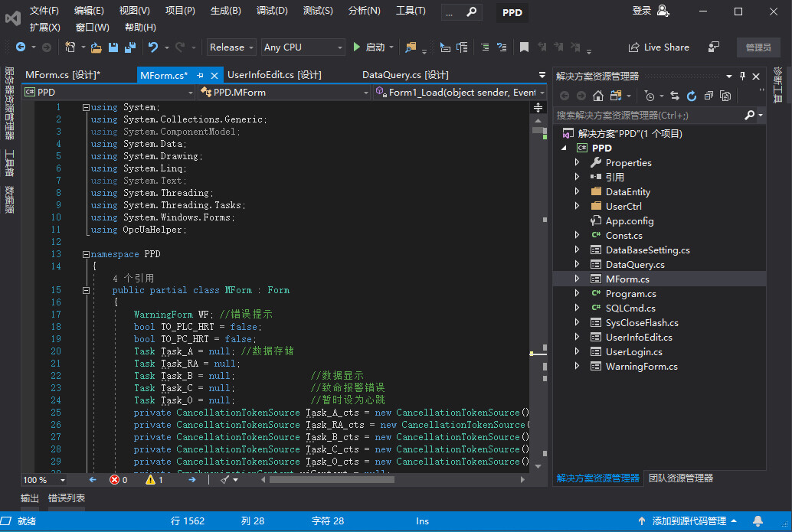This screenshot has height=532, width=792.
Task: Click the Home icon in Solution Explorer
Action: click(x=598, y=96)
